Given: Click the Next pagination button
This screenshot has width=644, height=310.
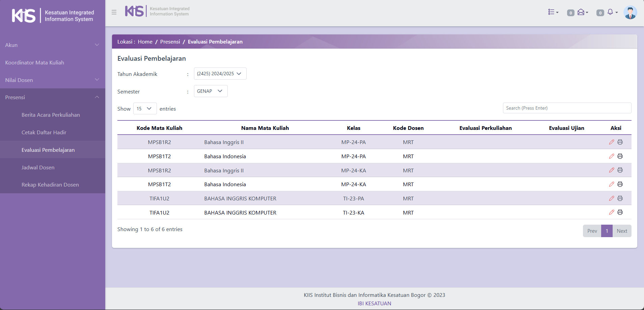Looking at the screenshot, I should (x=622, y=231).
